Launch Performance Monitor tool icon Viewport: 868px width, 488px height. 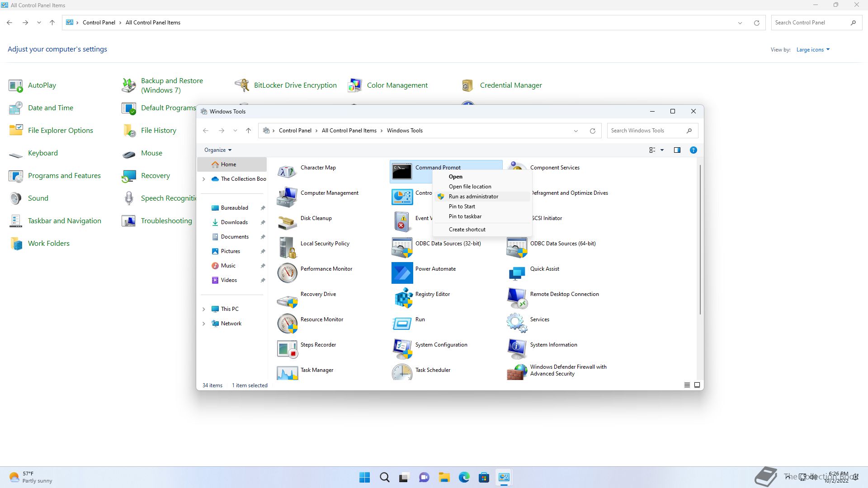tap(288, 273)
